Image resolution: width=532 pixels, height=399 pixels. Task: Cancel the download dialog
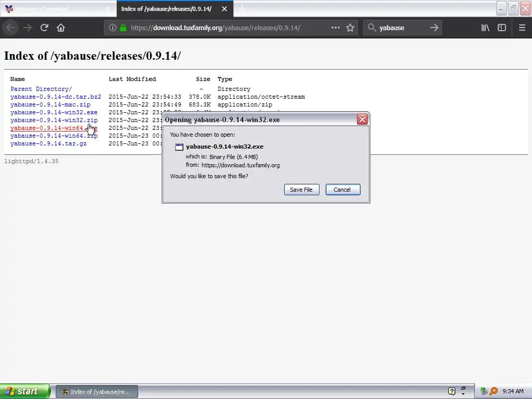343,190
